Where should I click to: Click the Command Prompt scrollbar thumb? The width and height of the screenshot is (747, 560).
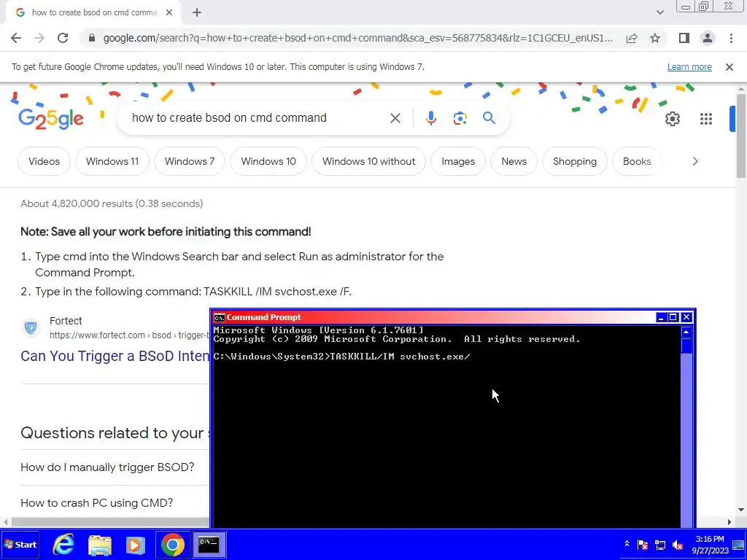[686, 346]
